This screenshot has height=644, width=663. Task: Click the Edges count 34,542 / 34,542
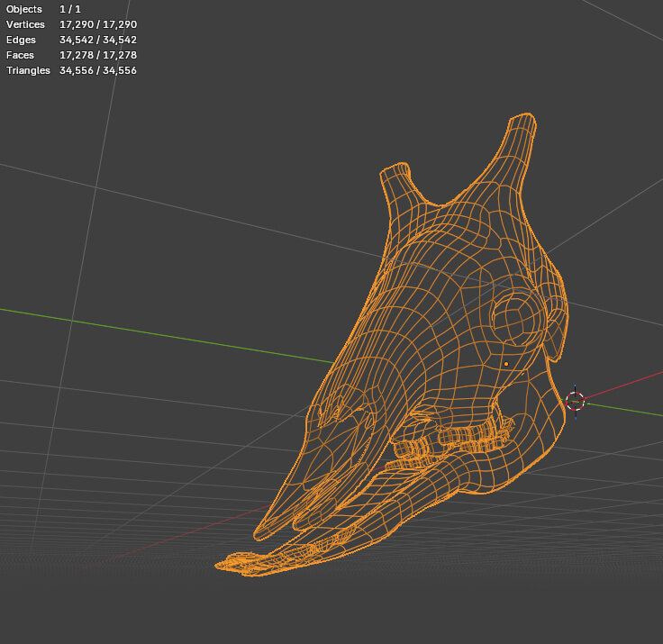98,40
